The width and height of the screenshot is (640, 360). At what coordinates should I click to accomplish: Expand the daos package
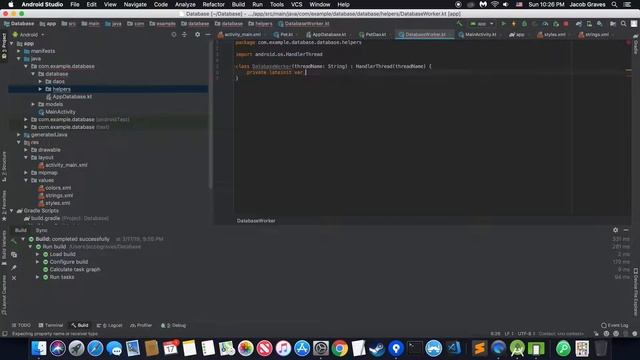pos(40,81)
